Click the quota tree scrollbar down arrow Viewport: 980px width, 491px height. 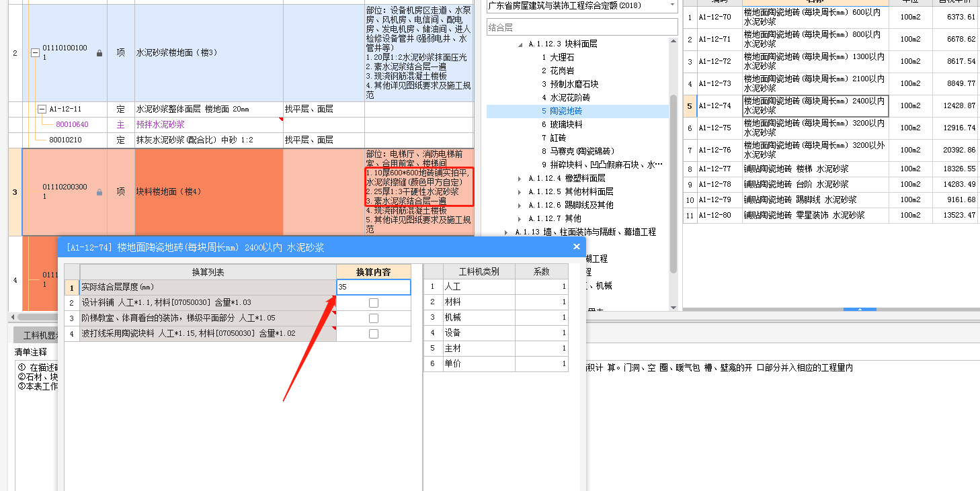tap(673, 306)
